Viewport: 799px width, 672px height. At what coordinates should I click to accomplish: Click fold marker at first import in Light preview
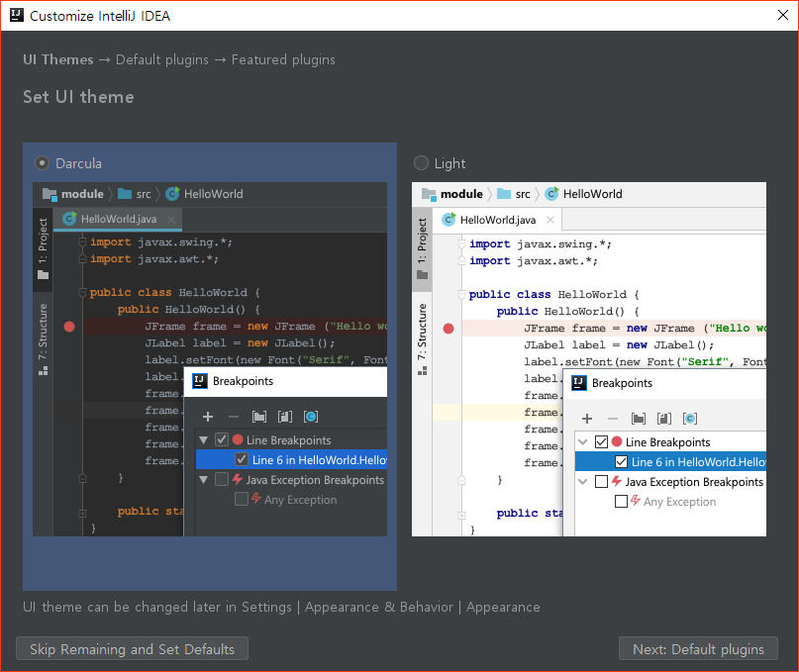point(461,244)
